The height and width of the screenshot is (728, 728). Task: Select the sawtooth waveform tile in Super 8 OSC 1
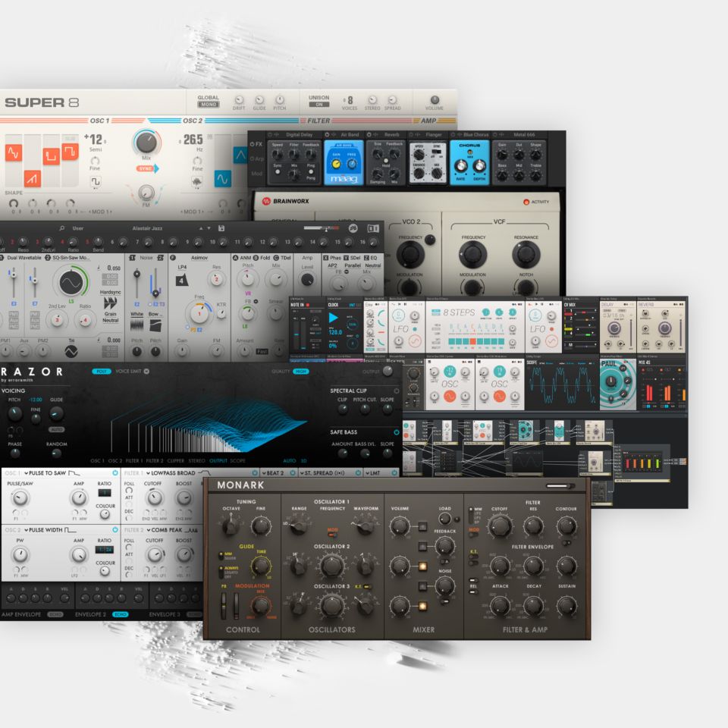coord(32,178)
